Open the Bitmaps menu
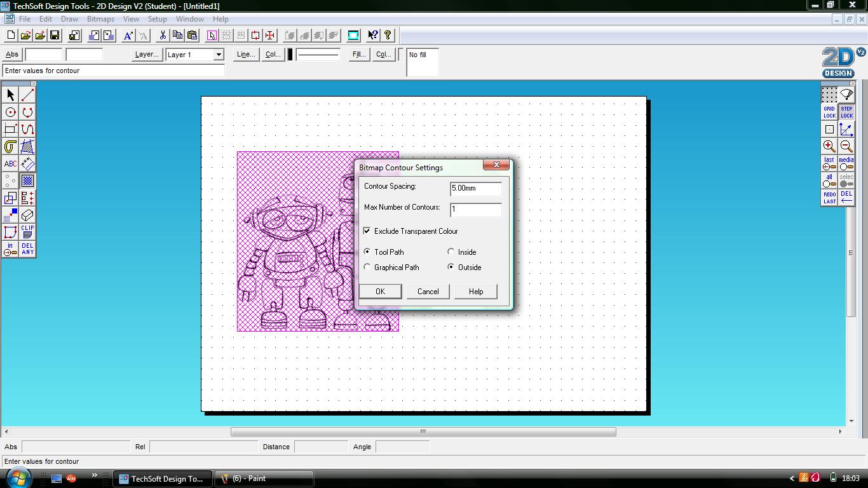This screenshot has width=868, height=488. click(x=100, y=18)
